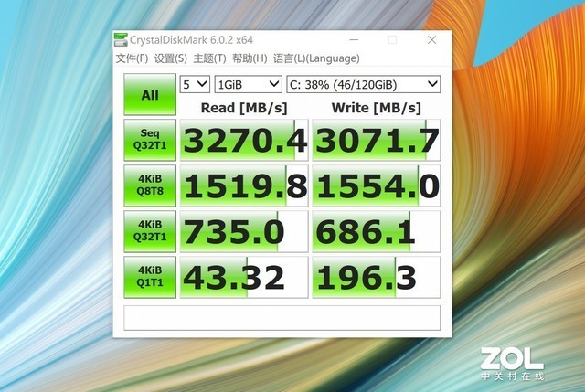This screenshot has width=585, height=392.
Task: Select the 4KiB Q1T1 read value 43.32
Action: [244, 277]
